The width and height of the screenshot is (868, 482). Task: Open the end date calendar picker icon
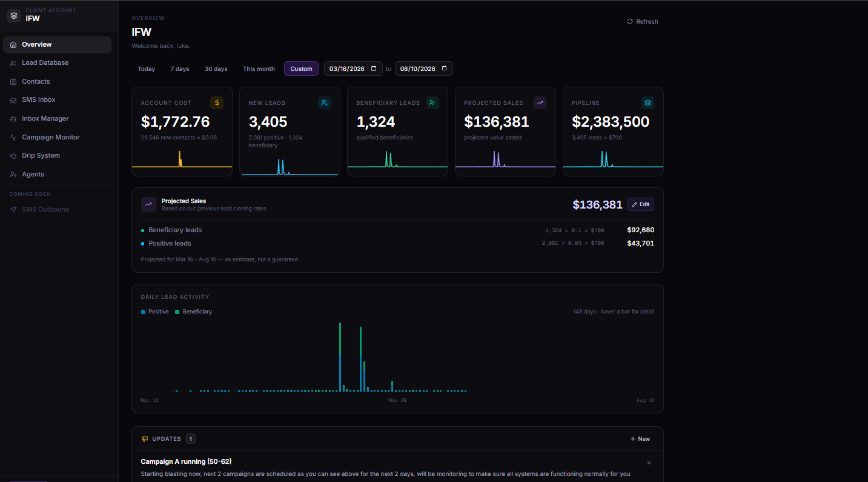point(444,69)
